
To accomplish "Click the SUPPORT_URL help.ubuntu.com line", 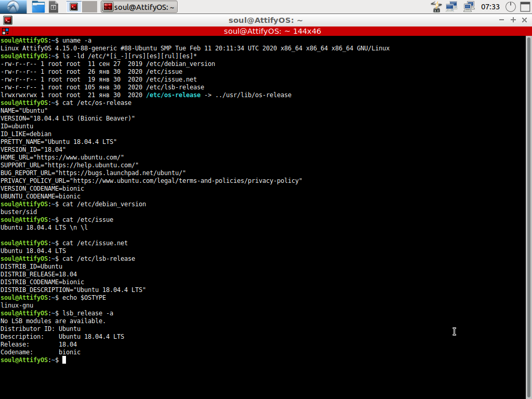I will pyautogui.click(x=69, y=165).
